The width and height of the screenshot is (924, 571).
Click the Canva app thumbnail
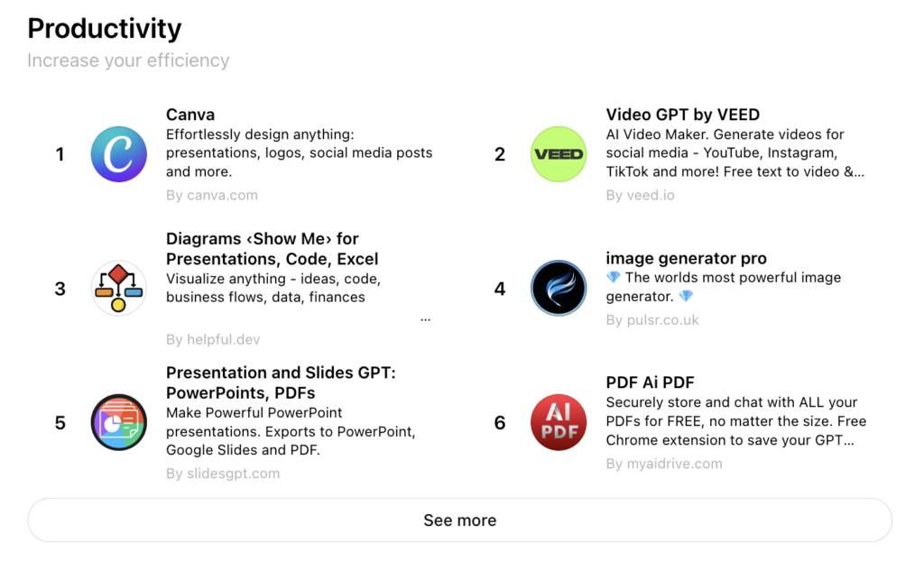click(x=118, y=154)
